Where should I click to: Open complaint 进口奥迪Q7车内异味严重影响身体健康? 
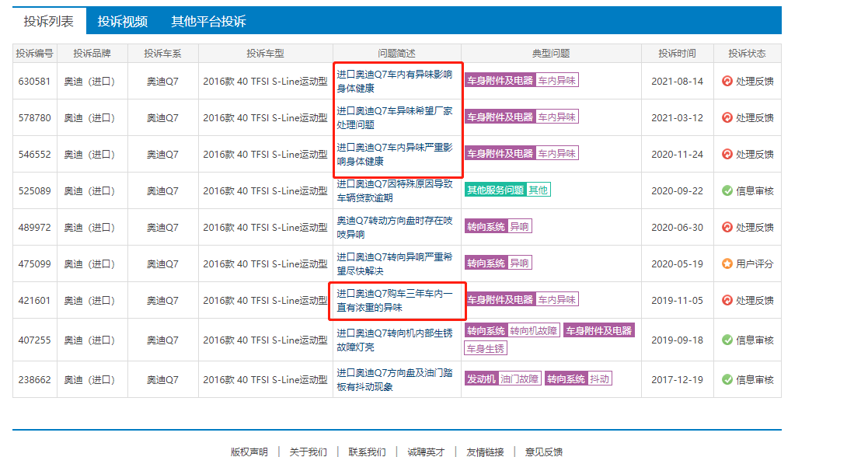pyautogui.click(x=395, y=154)
